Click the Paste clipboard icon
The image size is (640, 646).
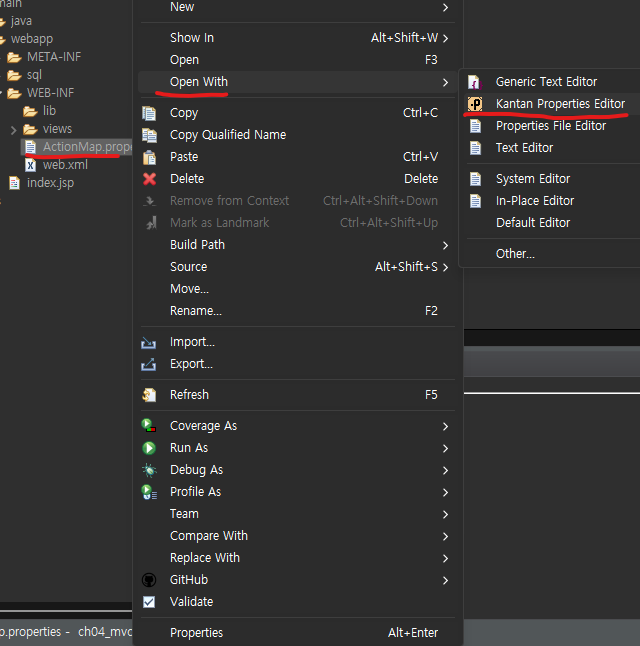[149, 157]
